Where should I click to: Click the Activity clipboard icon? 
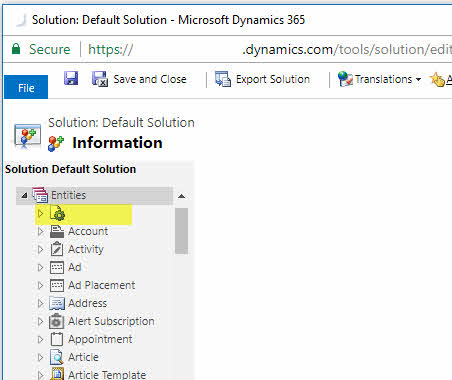pos(57,249)
